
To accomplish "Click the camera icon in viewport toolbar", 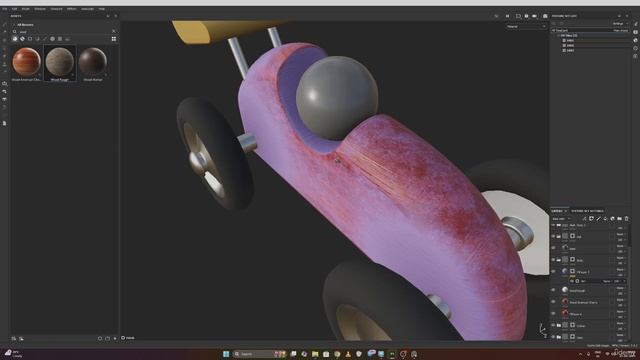I will coord(534,16).
